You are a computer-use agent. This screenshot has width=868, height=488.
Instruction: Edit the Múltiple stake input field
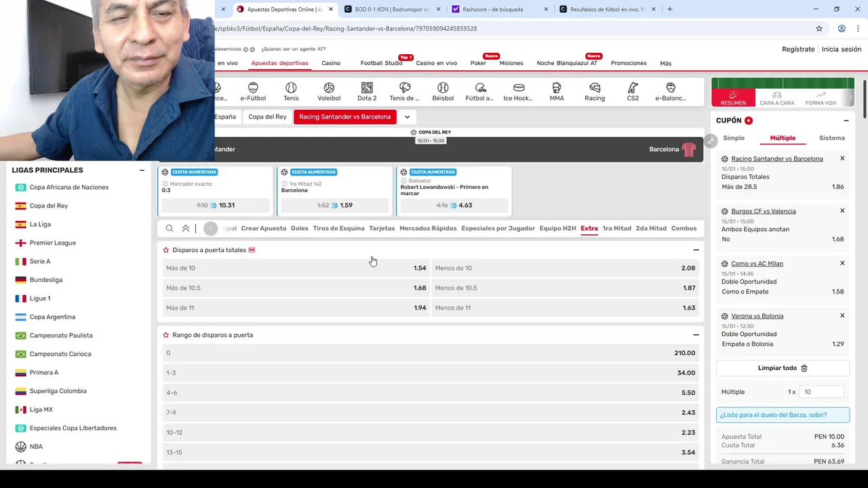(823, 392)
